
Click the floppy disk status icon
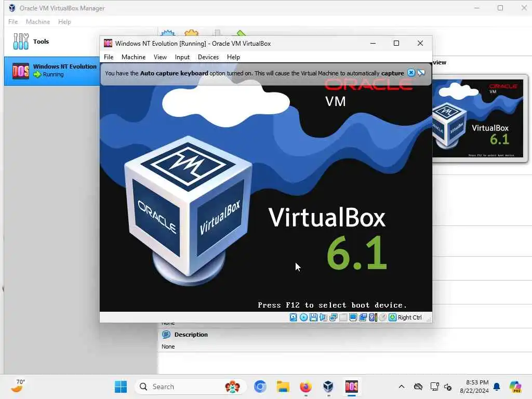[x=313, y=317]
